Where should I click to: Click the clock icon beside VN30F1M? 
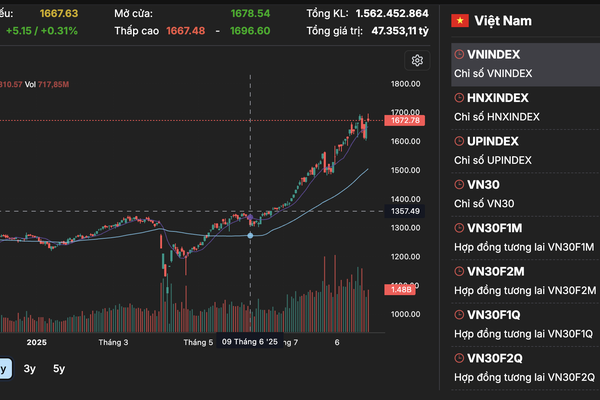point(460,228)
